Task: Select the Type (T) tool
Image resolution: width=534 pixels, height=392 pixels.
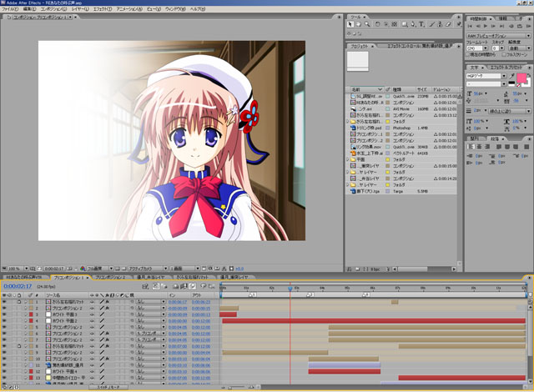Action: [421, 24]
